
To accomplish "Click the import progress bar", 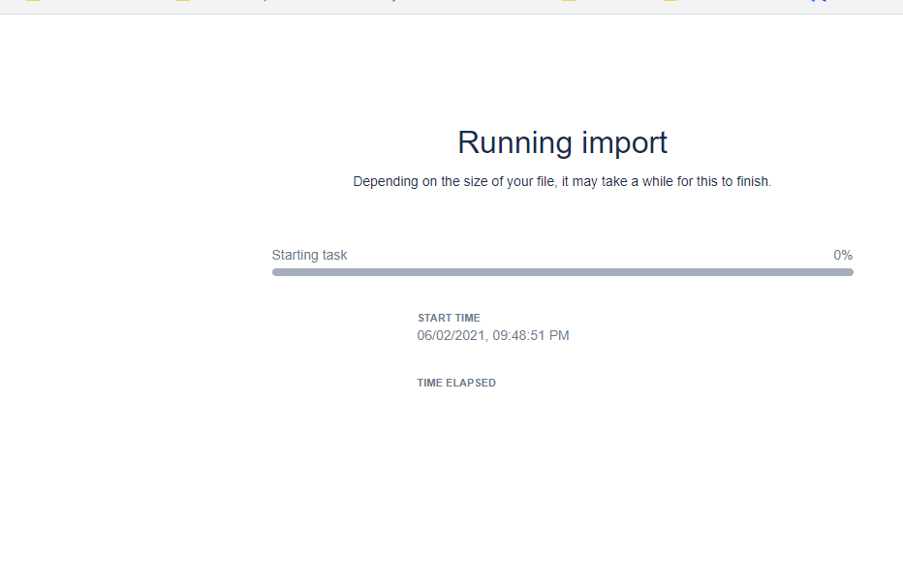I will tap(562, 272).
